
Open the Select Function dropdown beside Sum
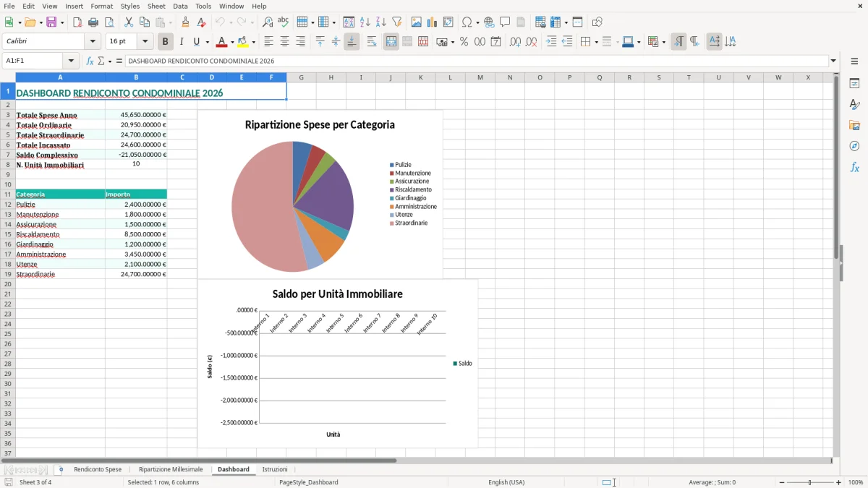(110, 61)
